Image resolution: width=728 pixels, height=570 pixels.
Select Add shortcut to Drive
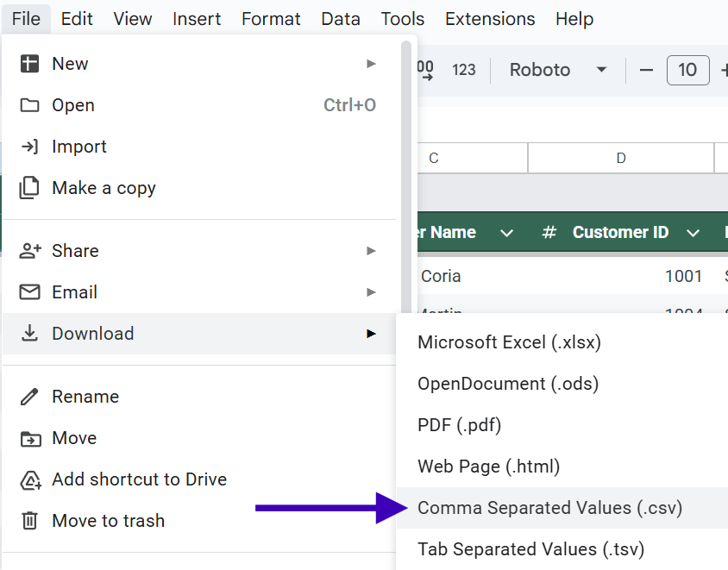tap(199, 479)
